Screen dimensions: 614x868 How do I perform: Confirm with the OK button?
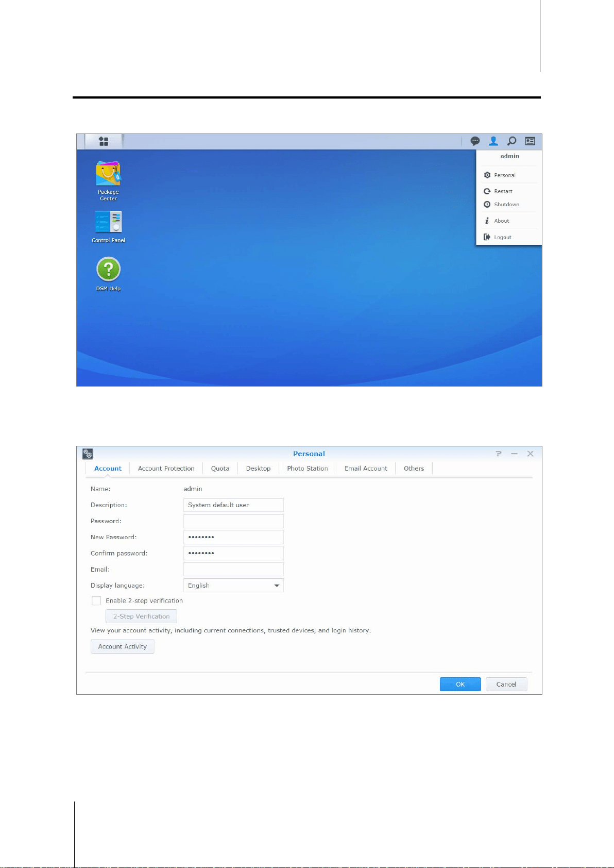click(x=460, y=684)
